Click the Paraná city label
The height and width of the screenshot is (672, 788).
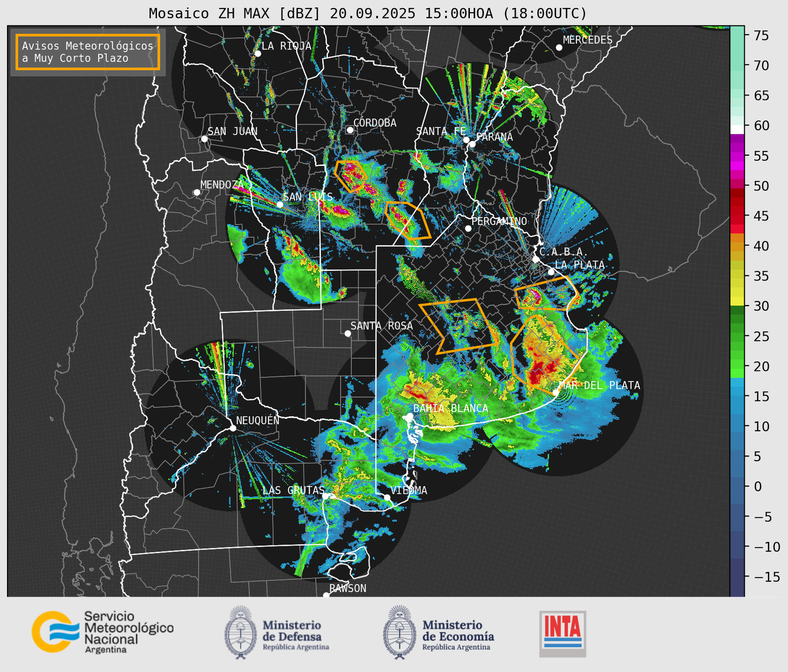(x=494, y=137)
